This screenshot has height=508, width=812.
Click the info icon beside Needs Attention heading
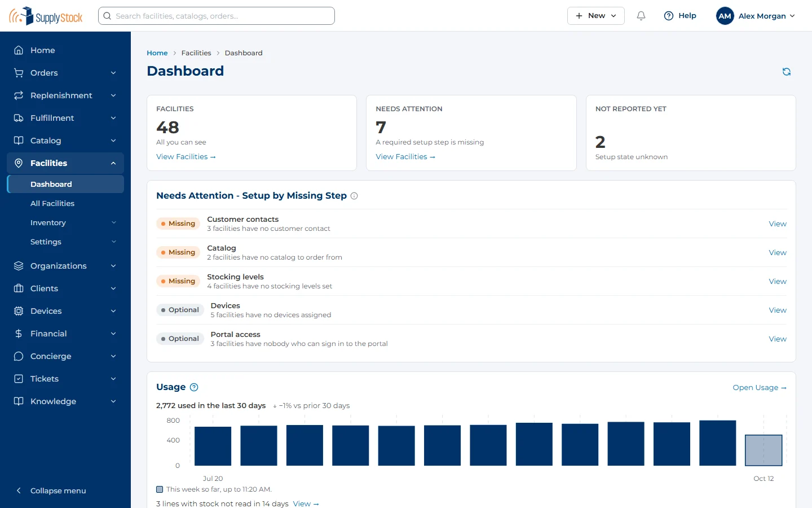354,196
